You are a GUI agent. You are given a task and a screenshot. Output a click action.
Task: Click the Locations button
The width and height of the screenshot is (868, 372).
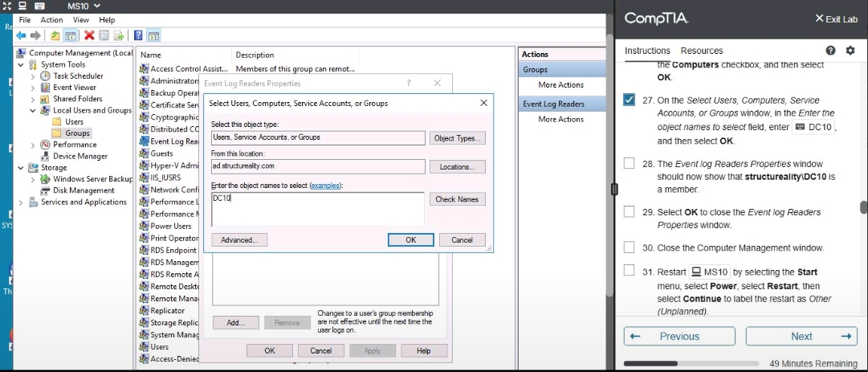click(x=457, y=166)
